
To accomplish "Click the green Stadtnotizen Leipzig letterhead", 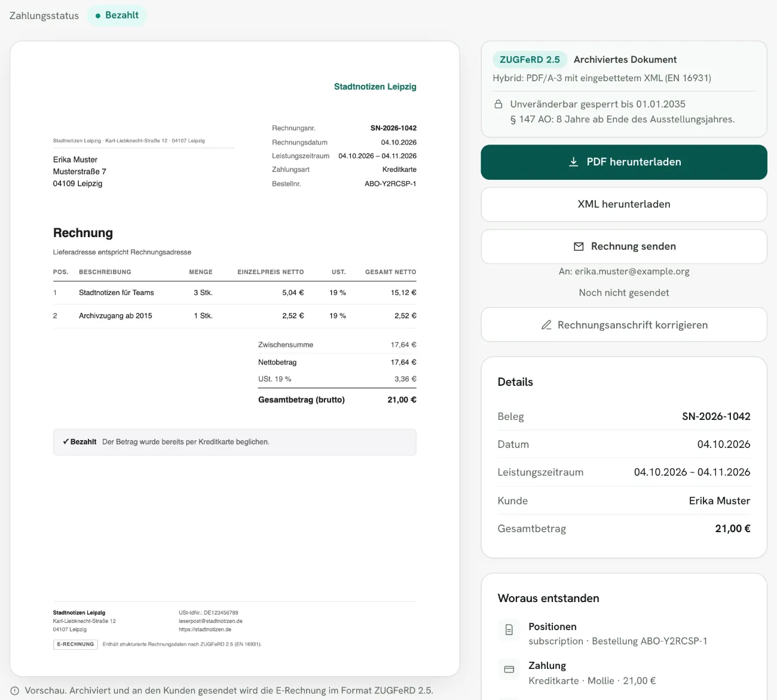I will (x=375, y=87).
